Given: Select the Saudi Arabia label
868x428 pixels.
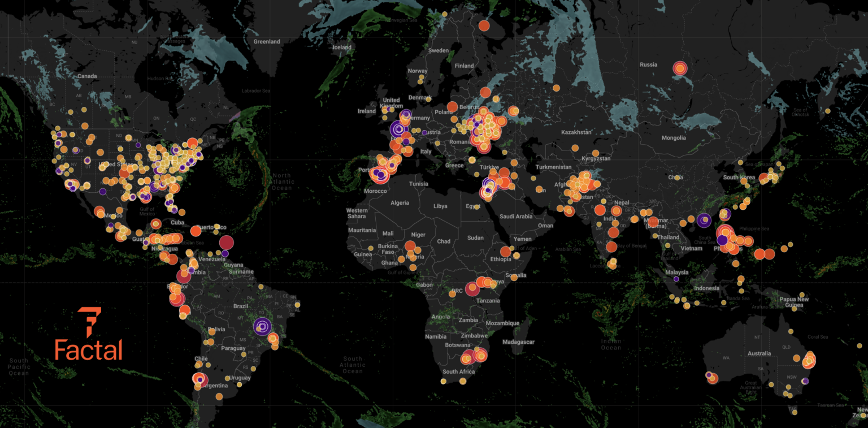Looking at the screenshot, I should pyautogui.click(x=516, y=217).
